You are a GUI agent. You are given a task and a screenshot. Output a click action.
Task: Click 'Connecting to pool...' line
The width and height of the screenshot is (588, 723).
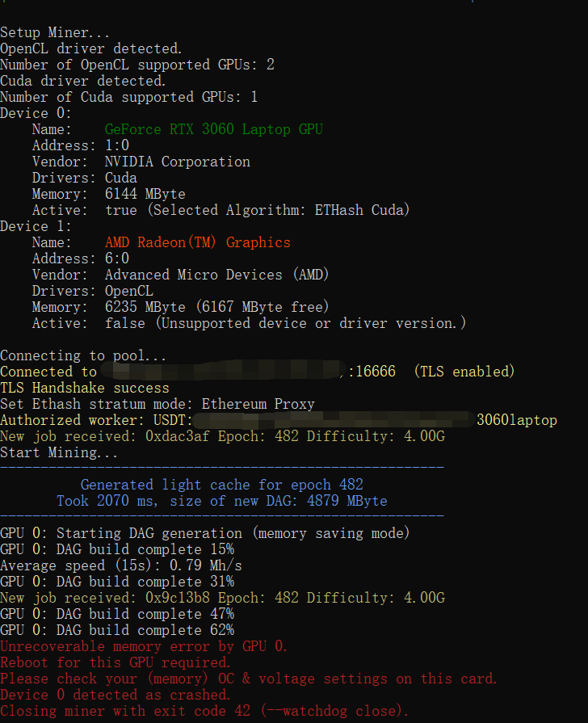pyautogui.click(x=83, y=355)
